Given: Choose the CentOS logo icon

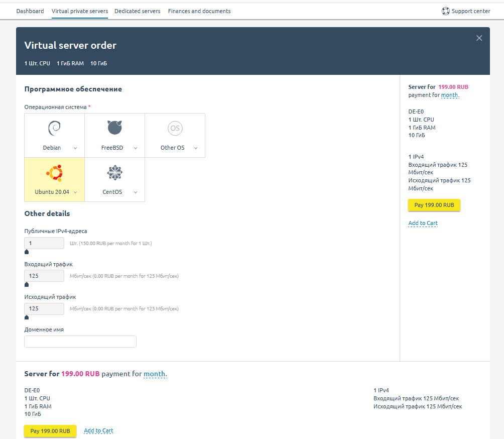Looking at the screenshot, I should [x=114, y=173].
